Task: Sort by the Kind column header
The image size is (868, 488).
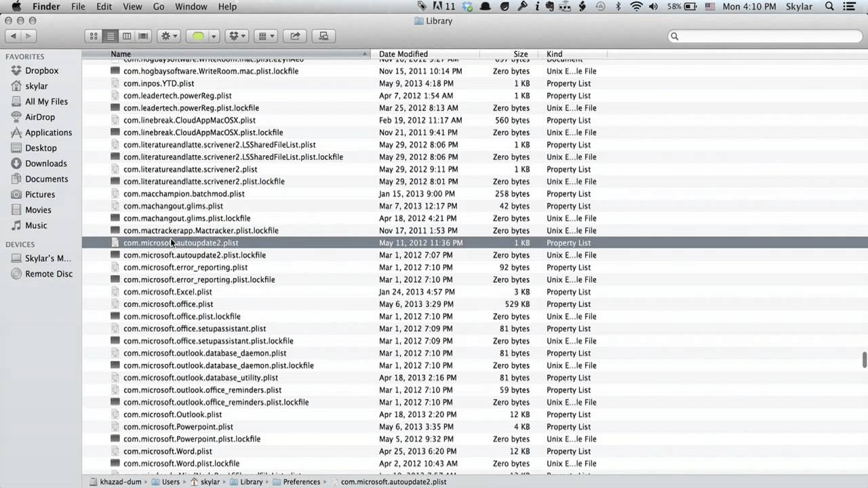Action: click(x=573, y=54)
